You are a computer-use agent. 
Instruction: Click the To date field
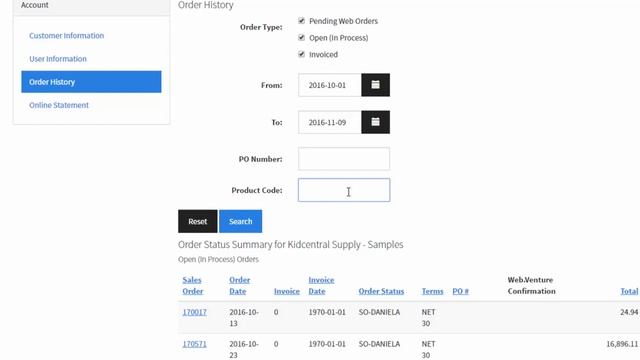click(x=330, y=122)
